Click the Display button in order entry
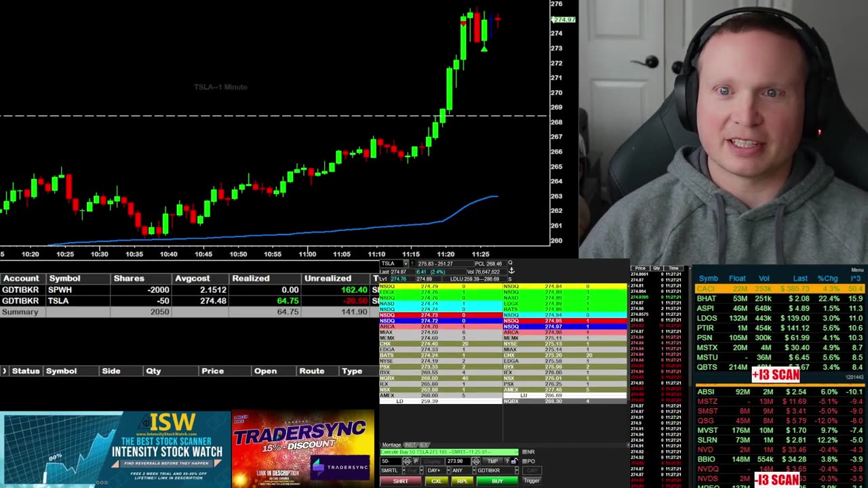Screen dimensions: 868x488 [x=433, y=462]
